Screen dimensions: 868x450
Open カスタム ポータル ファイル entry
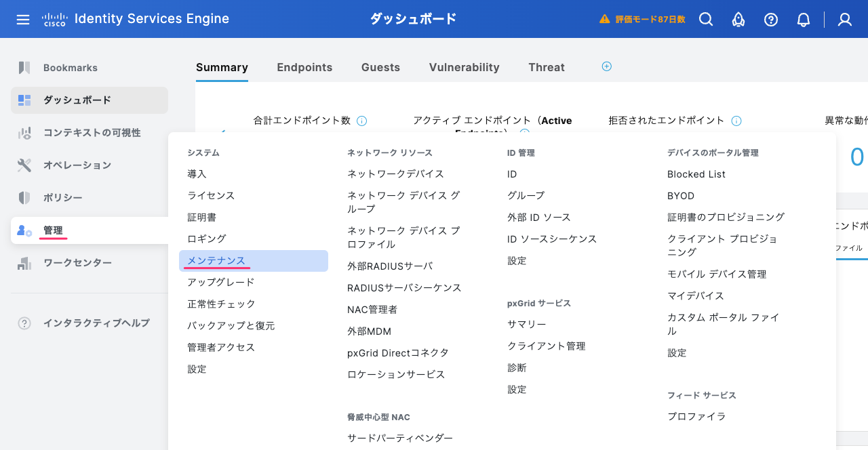point(724,324)
